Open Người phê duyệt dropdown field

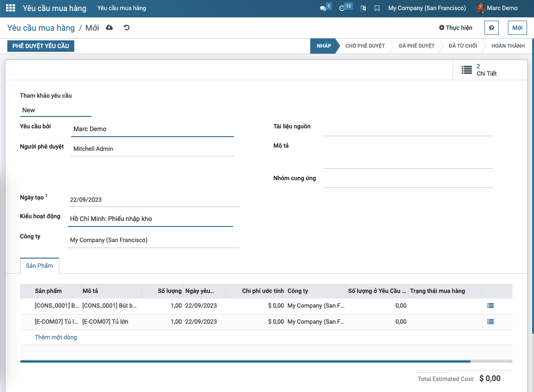(x=152, y=149)
